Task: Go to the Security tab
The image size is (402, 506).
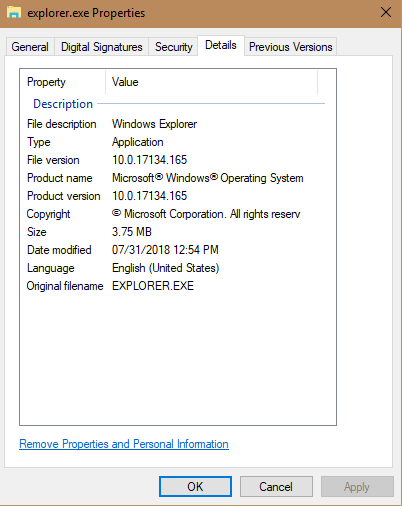Action: point(173,47)
